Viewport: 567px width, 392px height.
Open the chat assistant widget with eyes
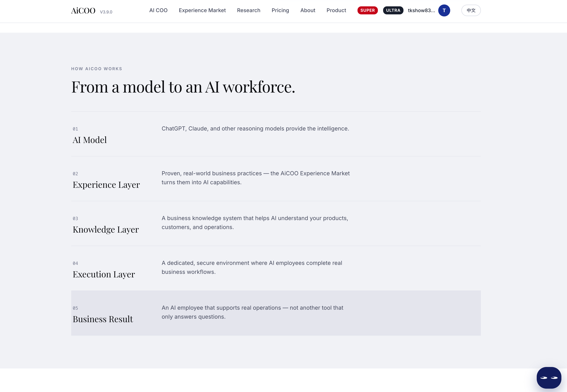pyautogui.click(x=549, y=378)
